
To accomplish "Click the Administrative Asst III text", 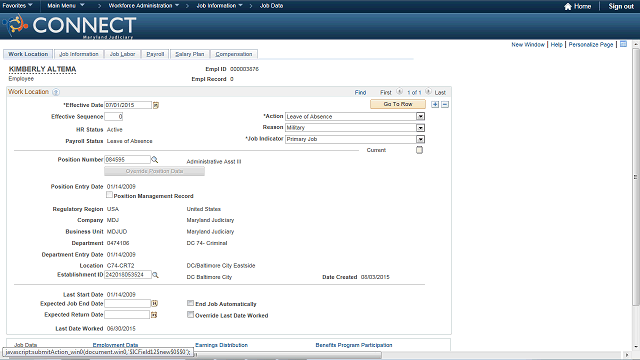I will click(x=214, y=162).
